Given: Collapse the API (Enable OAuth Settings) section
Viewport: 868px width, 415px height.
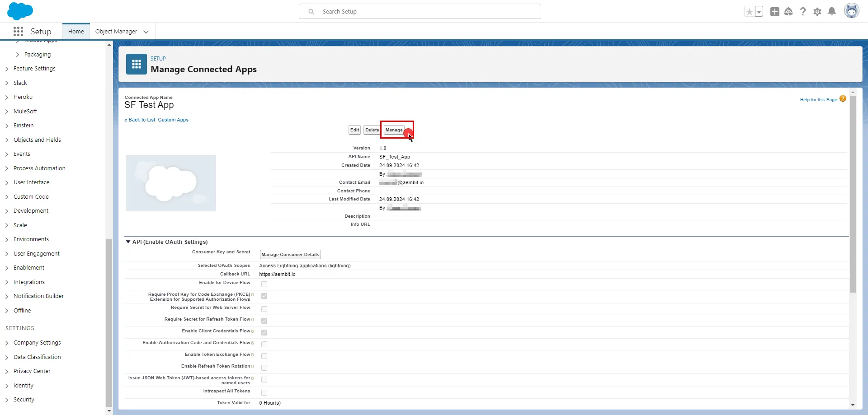Looking at the screenshot, I should tap(128, 242).
